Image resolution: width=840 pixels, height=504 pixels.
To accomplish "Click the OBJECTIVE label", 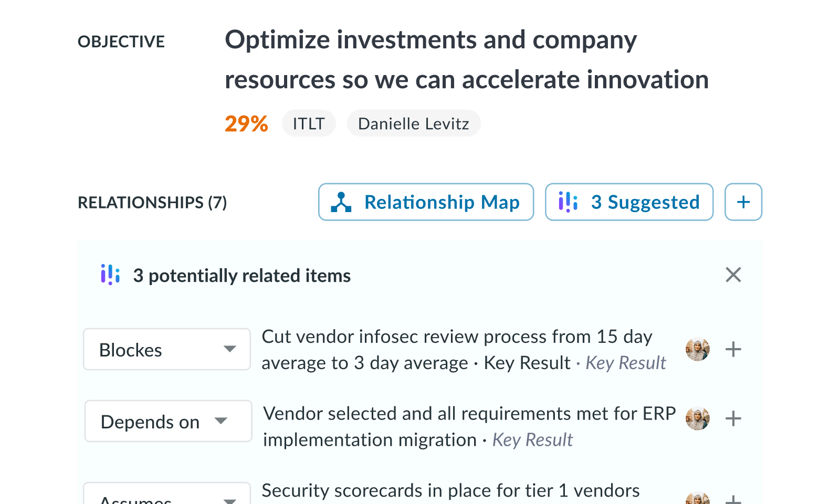I will pyautogui.click(x=121, y=41).
